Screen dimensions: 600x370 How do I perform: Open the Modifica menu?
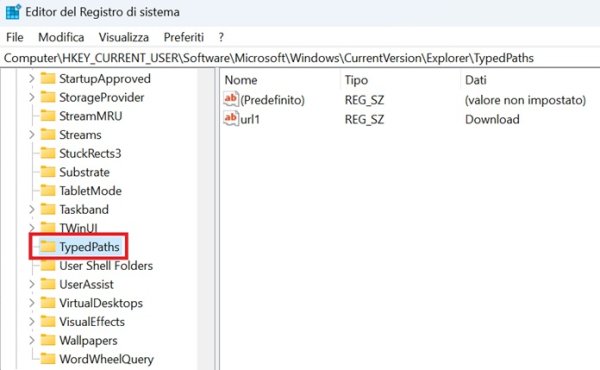61,37
